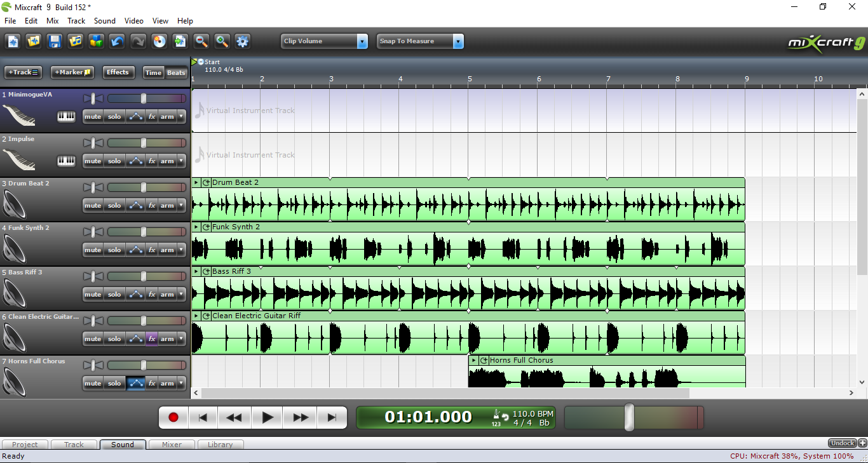Click the +Marker button
868x463 pixels.
click(x=72, y=72)
